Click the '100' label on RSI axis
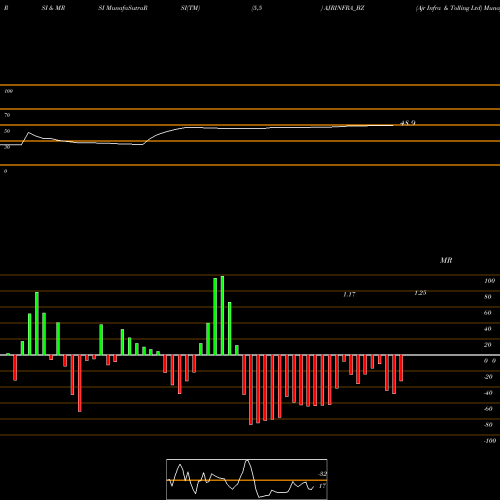Image resolution: width=500 pixels, height=500 pixels. 9,91
